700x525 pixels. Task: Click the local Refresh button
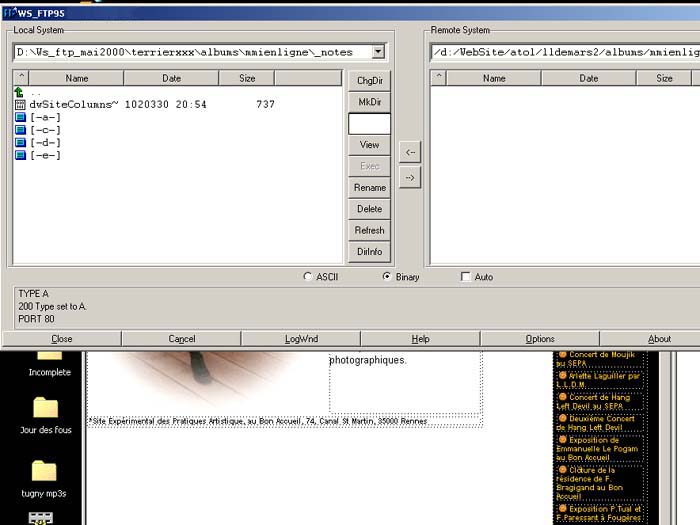(369, 230)
